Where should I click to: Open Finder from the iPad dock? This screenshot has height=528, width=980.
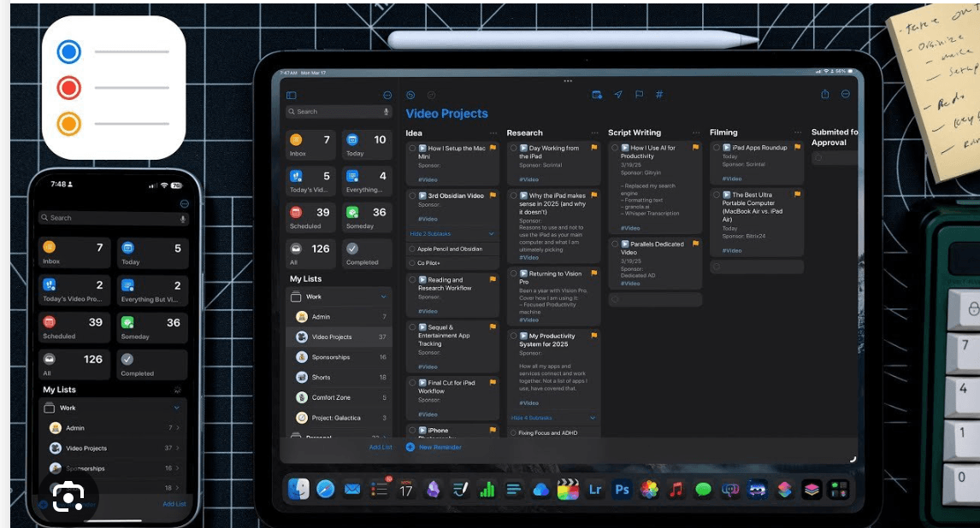[298, 490]
